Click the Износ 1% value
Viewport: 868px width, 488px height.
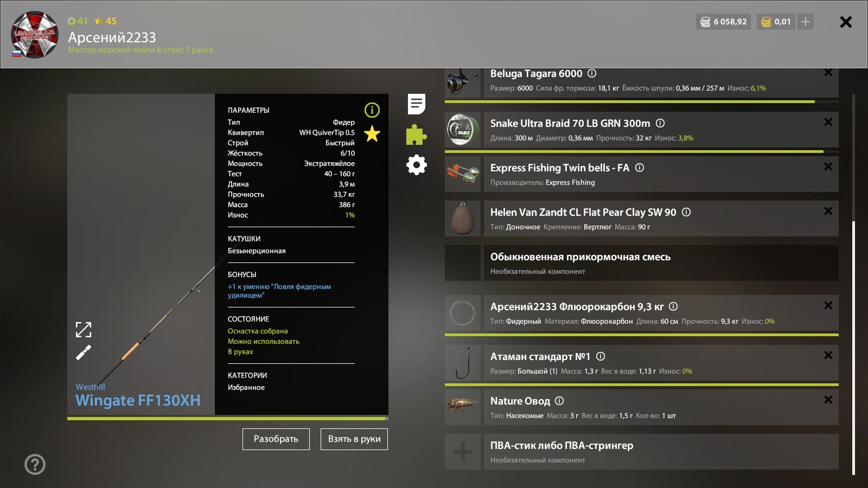[350, 215]
